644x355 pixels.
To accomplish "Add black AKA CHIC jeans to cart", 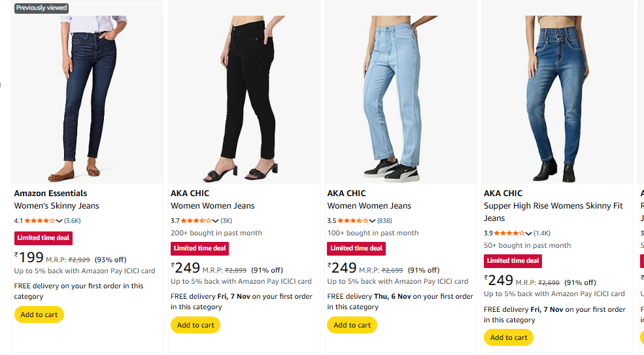I will click(195, 325).
